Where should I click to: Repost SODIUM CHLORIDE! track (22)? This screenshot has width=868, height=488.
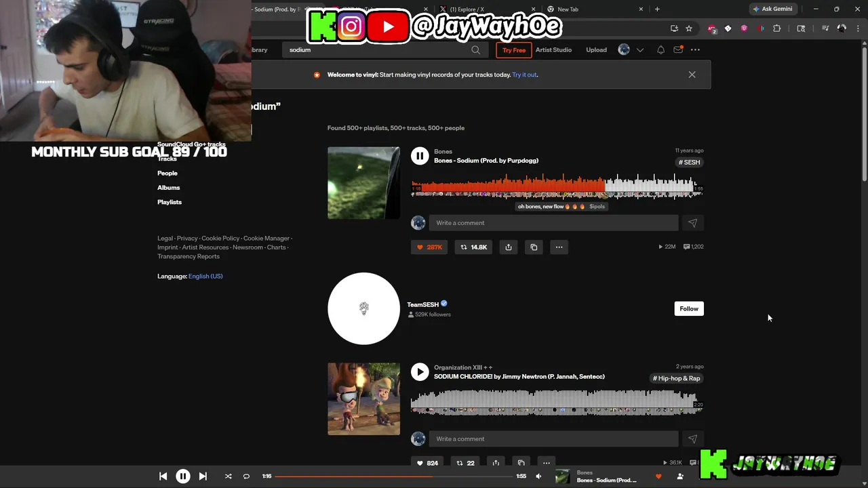pyautogui.click(x=465, y=463)
